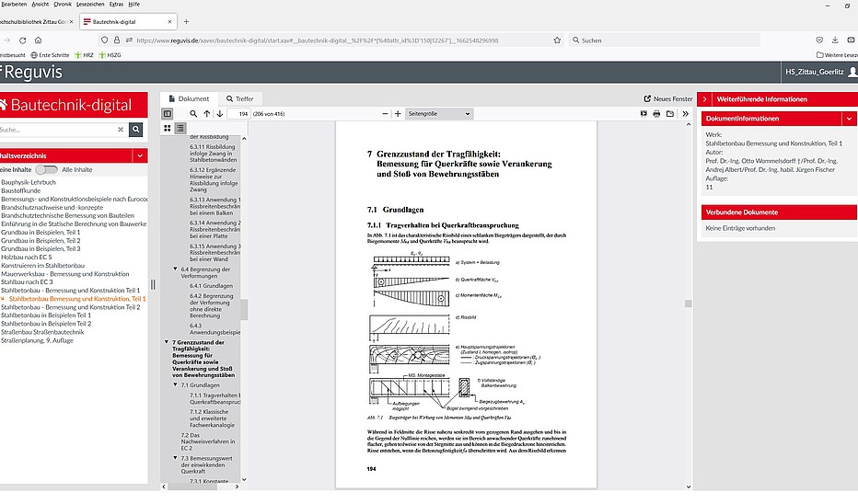Image resolution: width=858 pixels, height=504 pixels.
Task: Open the find-in-document search
Action: (193, 114)
